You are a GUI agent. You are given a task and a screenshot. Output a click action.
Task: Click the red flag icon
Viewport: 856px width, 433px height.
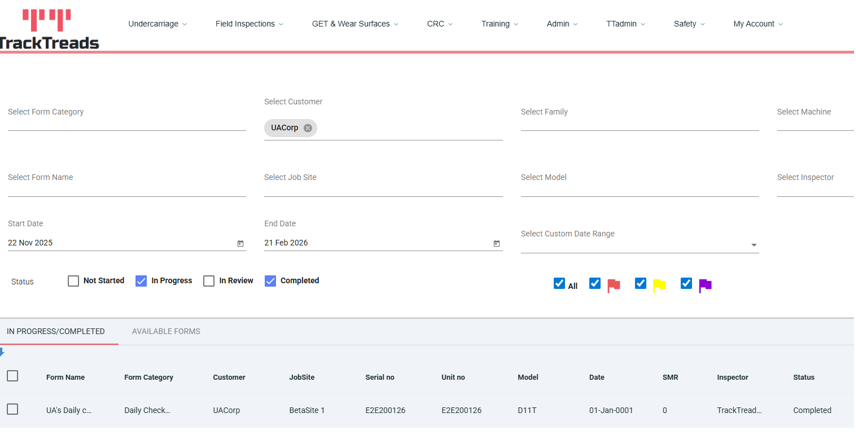pos(614,286)
